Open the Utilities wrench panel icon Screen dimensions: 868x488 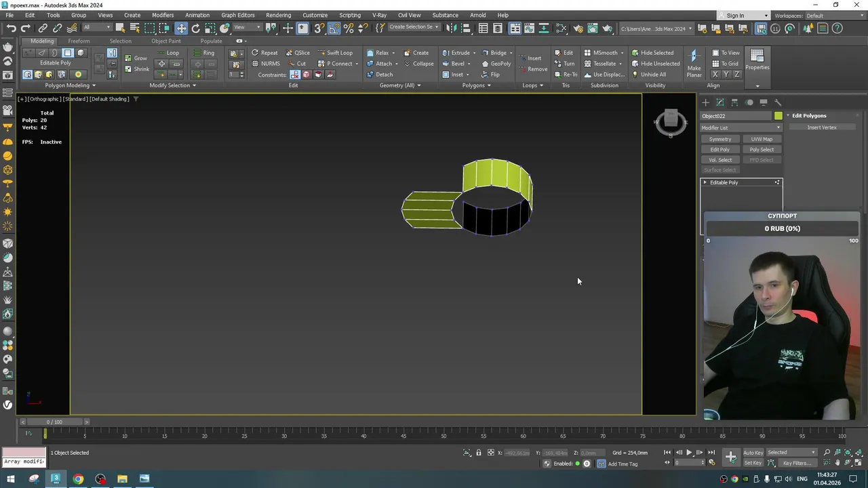778,102
